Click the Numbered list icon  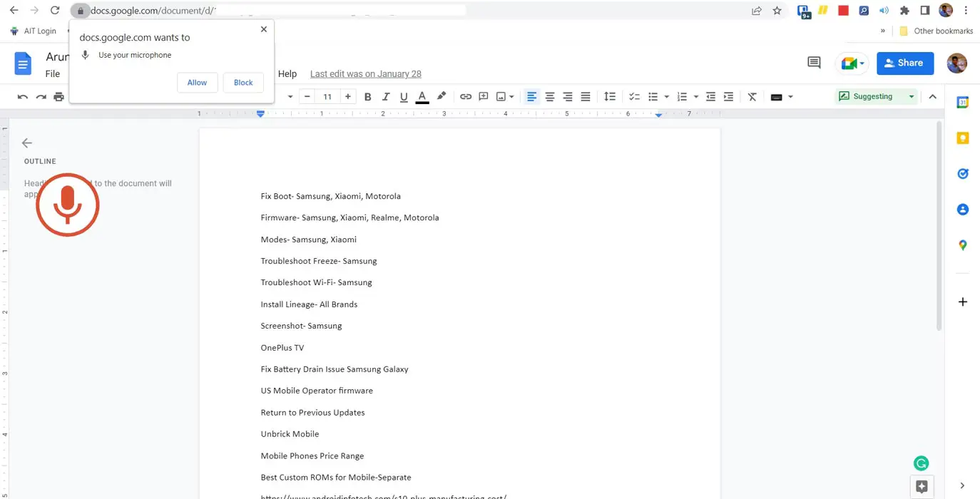click(682, 97)
